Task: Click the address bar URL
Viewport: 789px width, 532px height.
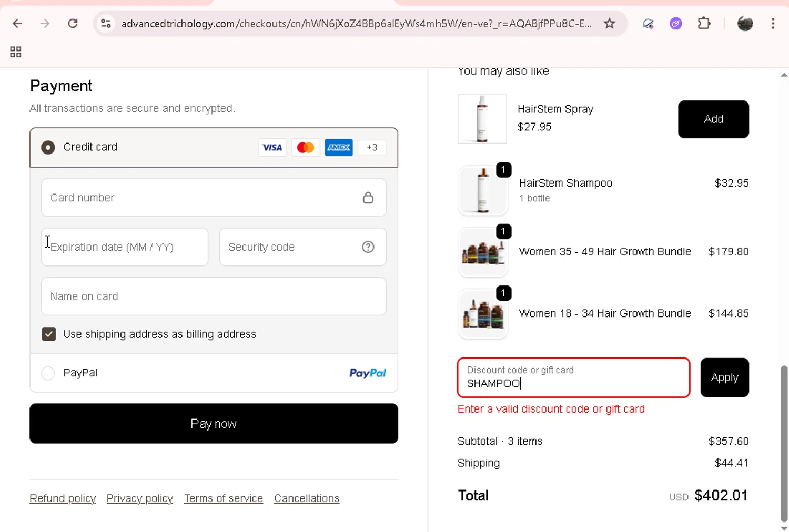Action: coord(356,23)
